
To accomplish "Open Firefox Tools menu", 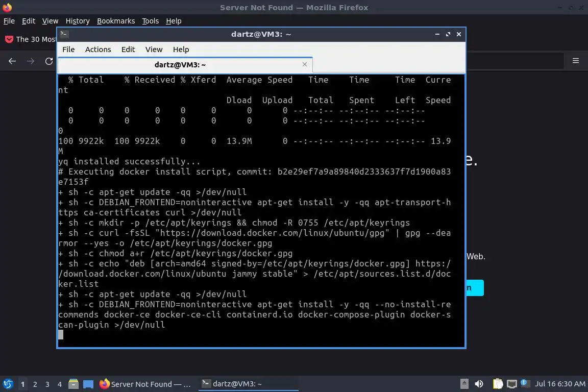I will point(151,21).
